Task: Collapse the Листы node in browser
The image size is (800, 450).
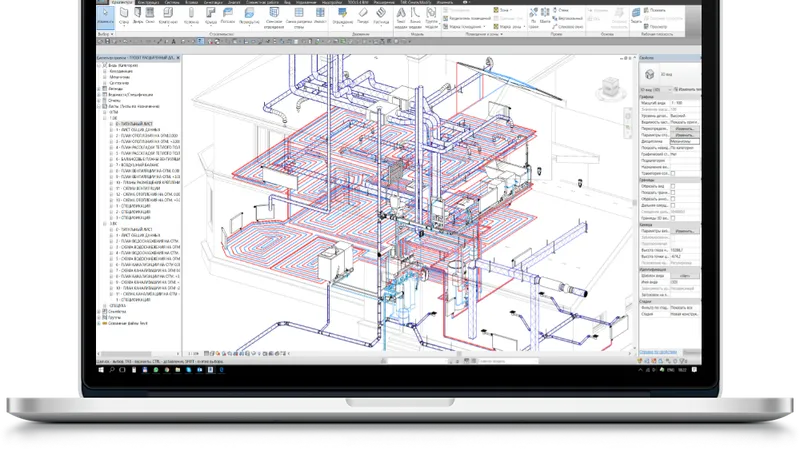Action: (99, 106)
